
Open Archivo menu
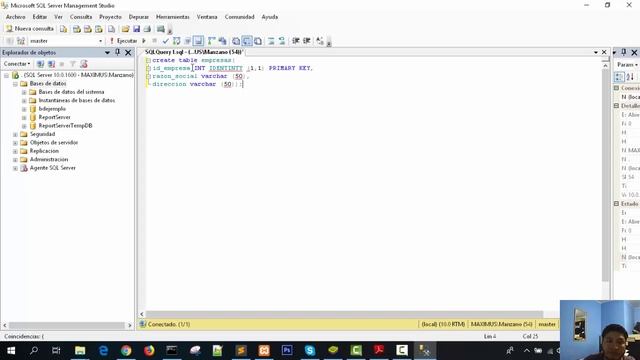tap(16, 17)
